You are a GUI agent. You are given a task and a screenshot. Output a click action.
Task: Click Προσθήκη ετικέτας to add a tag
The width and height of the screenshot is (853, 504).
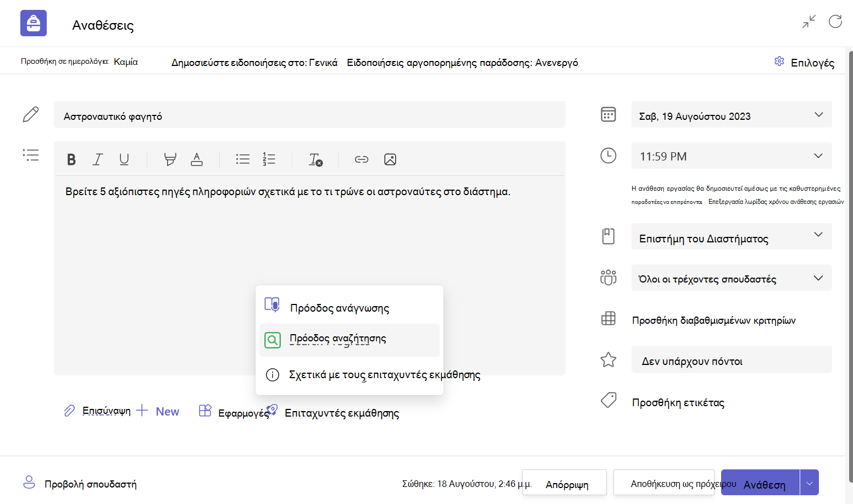678,402
